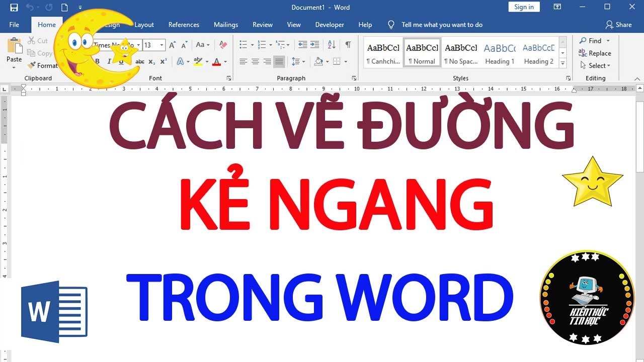644x362 pixels.
Task: Use the Format Painter brush
Action: [x=32, y=65]
